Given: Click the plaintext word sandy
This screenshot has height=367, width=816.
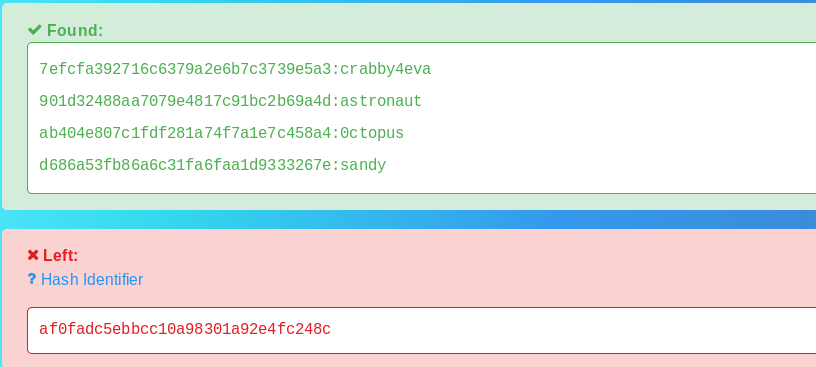Looking at the screenshot, I should 363,166.
